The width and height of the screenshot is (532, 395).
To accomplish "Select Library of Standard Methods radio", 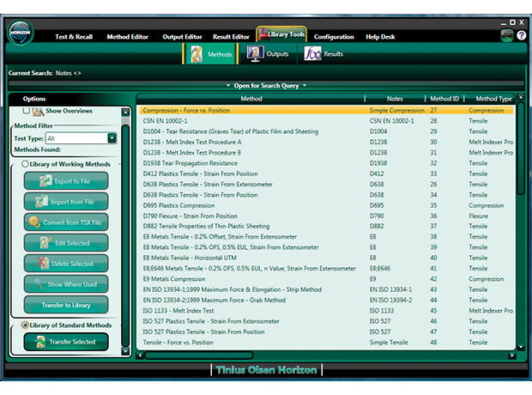I will coord(25,325).
